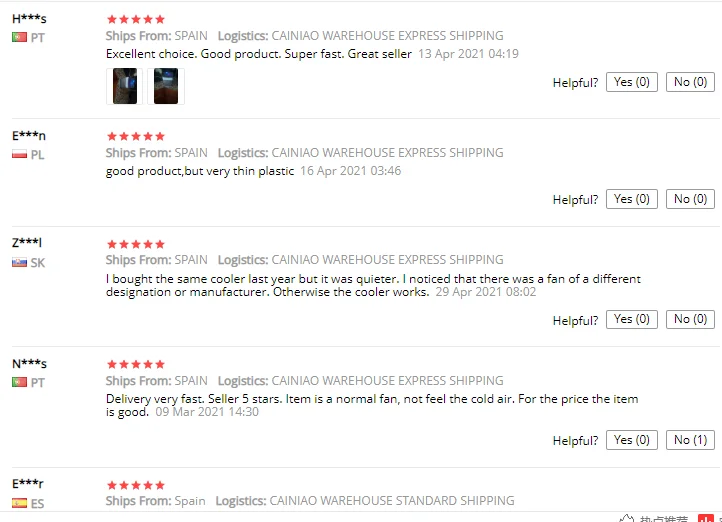Click the Spain flag icon beside E***r
Screen dimensions: 722x522
point(19,503)
